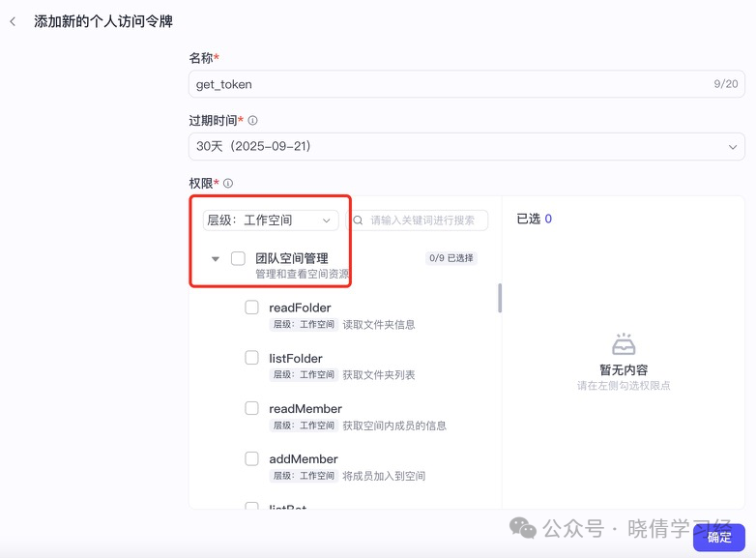Viewport: 756px width, 558px height.
Task: Click the info icon beside 权限
Action: coord(228,184)
